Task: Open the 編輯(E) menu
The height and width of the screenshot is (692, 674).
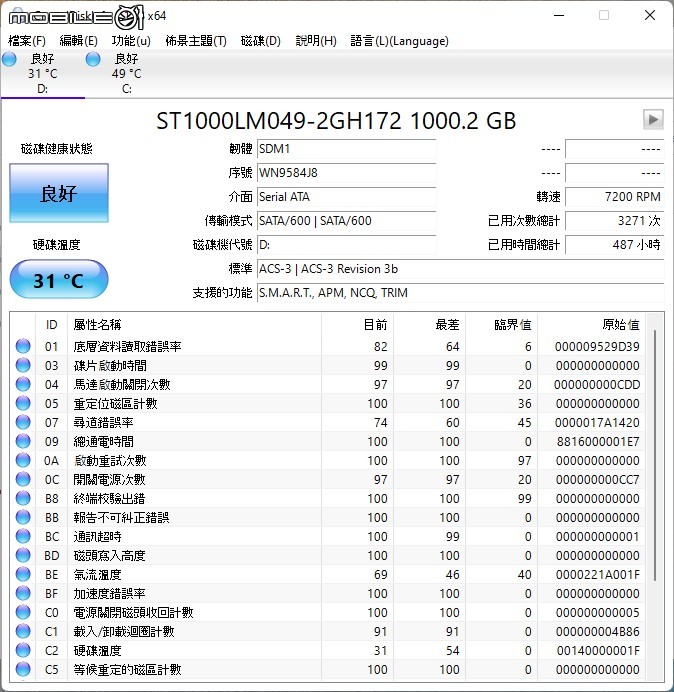Action: 79,41
